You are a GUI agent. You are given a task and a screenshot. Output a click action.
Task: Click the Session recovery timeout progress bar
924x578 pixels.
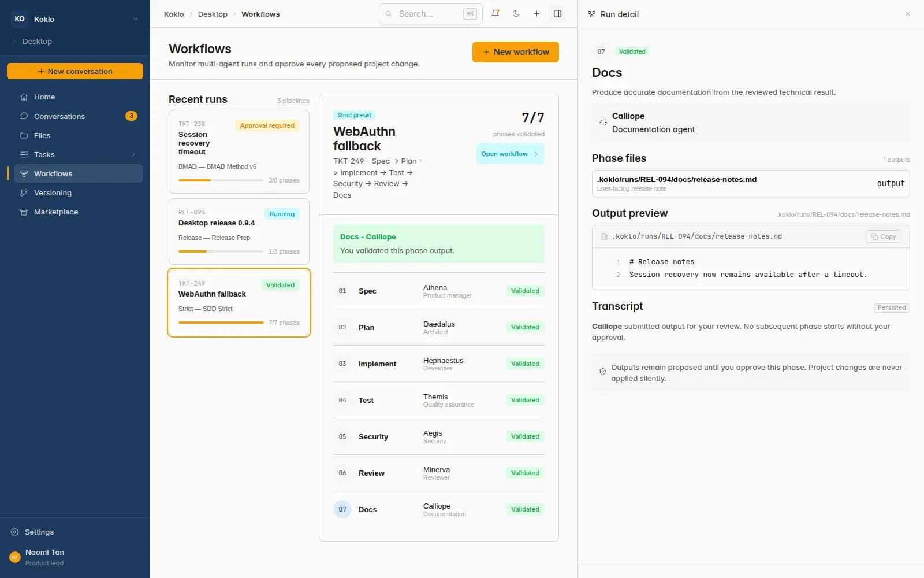(x=221, y=180)
